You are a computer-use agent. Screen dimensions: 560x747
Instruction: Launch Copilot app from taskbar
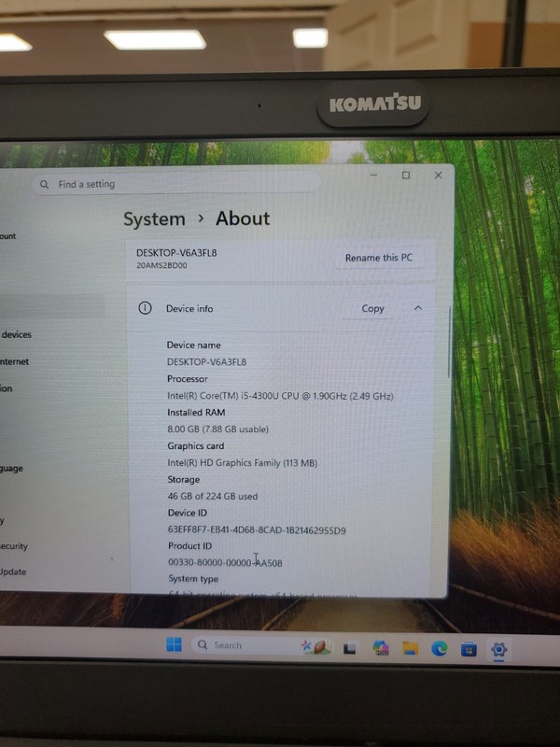point(381,647)
